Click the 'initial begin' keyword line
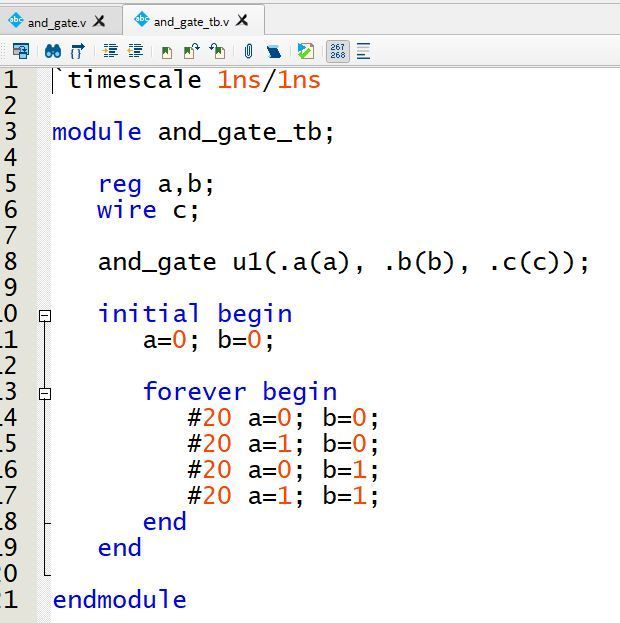 click(x=195, y=314)
